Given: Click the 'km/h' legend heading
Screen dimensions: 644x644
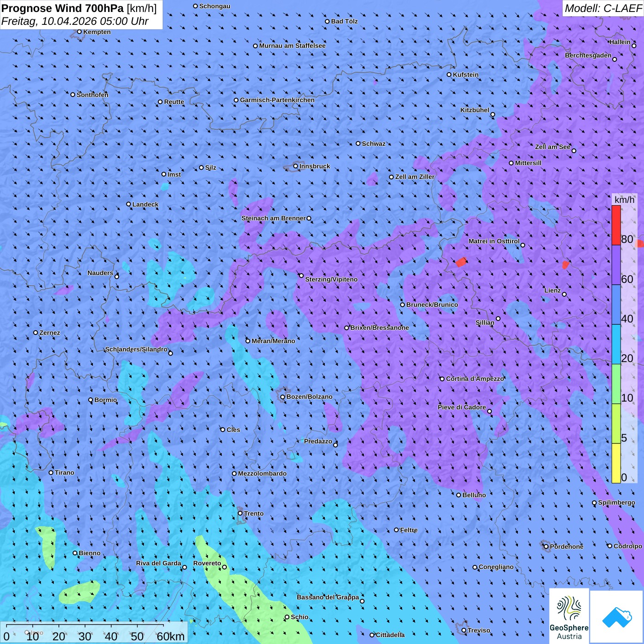Looking at the screenshot, I should click(624, 200).
